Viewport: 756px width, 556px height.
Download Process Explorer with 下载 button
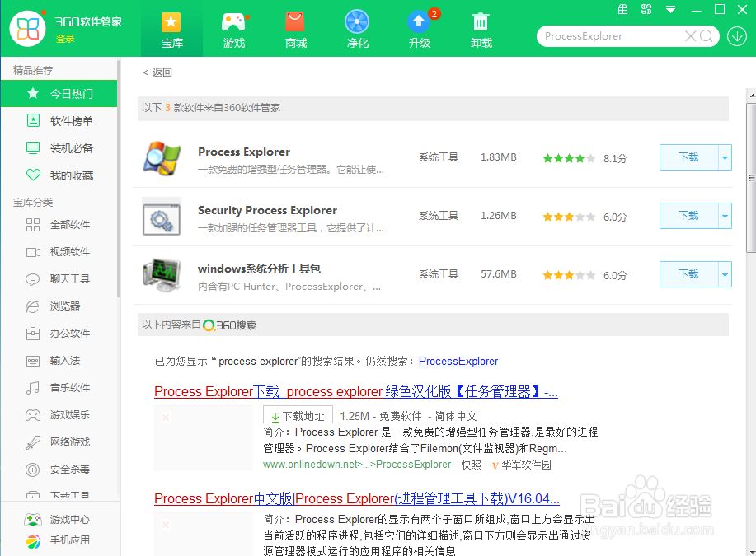tap(688, 157)
